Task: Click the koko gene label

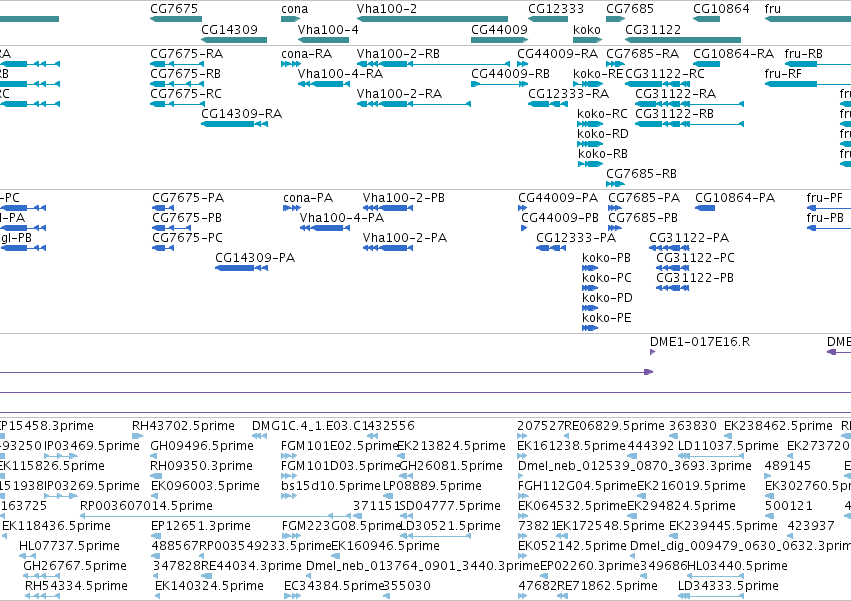Action: [x=587, y=29]
